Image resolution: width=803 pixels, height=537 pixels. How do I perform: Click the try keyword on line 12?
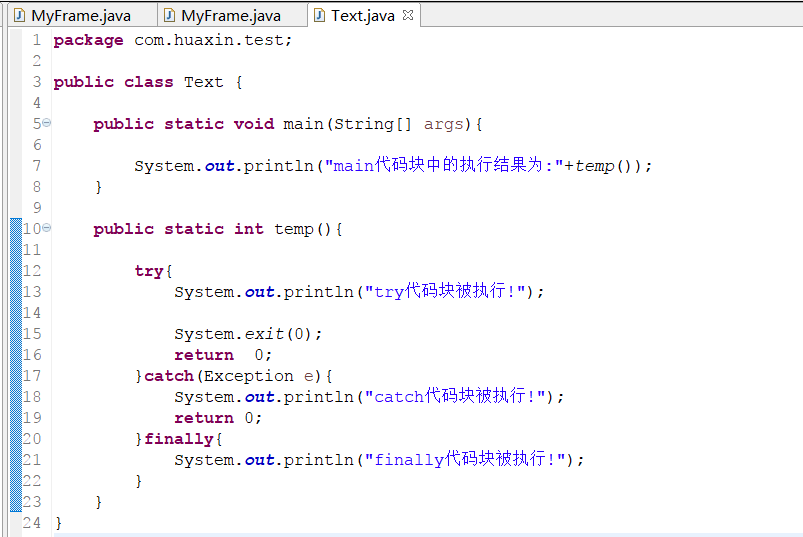tap(149, 271)
